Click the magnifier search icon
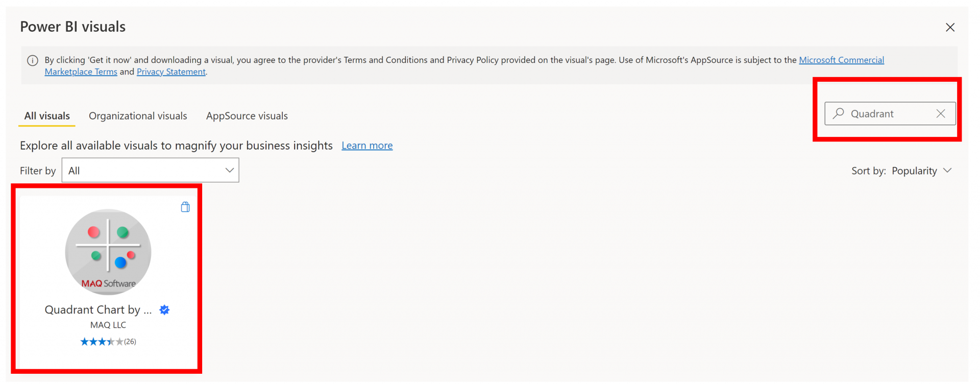 point(838,113)
